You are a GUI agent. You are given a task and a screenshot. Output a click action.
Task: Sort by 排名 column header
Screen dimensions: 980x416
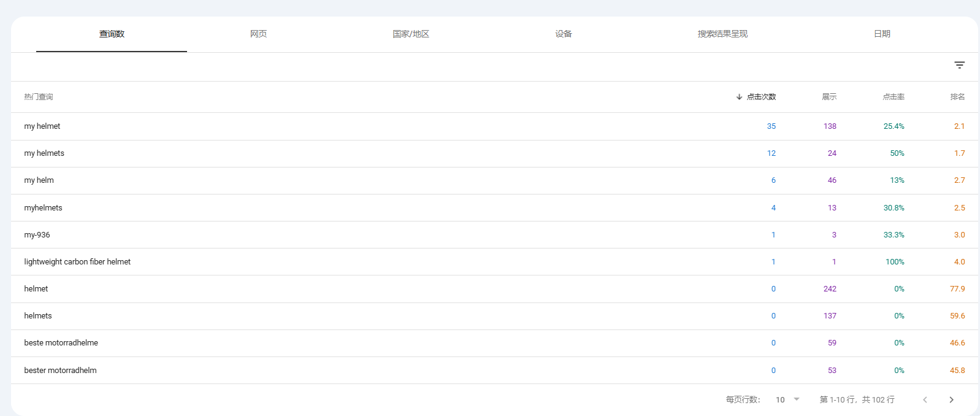click(x=957, y=97)
